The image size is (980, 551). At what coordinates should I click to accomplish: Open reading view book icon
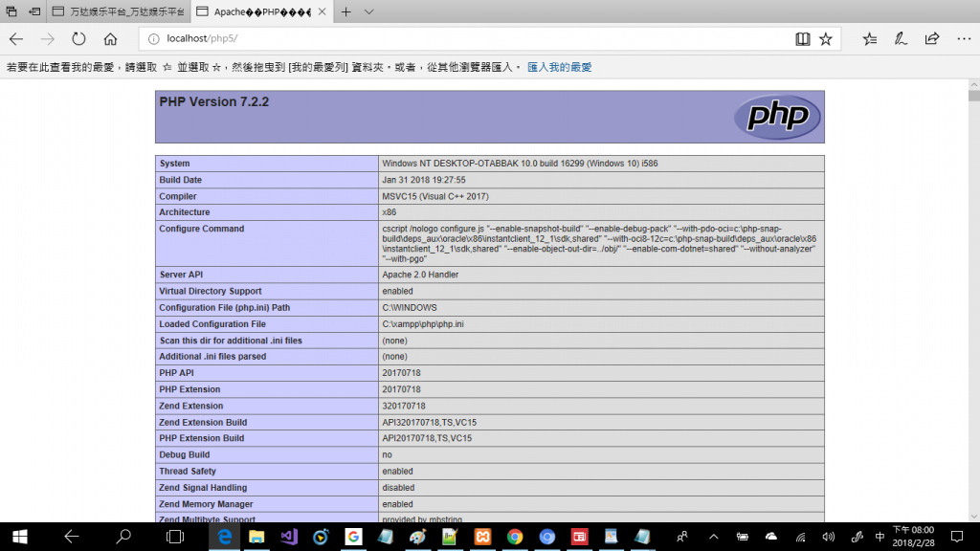803,38
